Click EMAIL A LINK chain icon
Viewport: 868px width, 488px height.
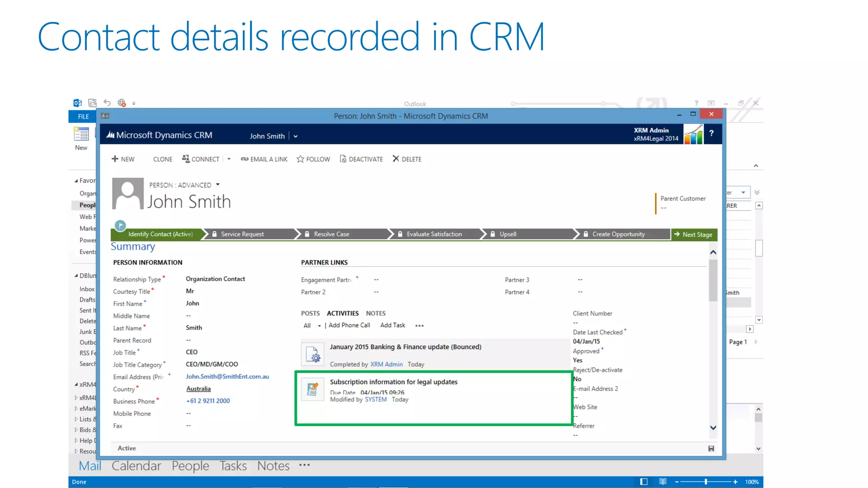(245, 159)
